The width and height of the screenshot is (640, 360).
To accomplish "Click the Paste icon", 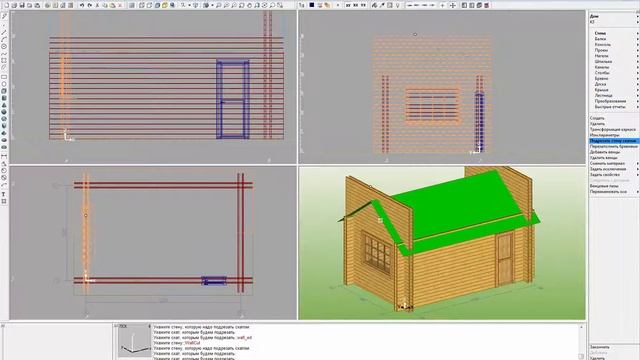I will pyautogui.click(x=112, y=5).
